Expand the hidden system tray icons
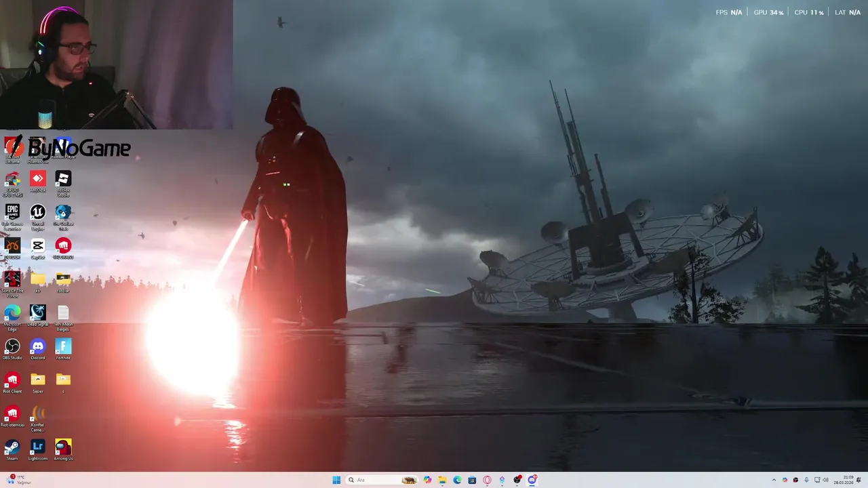The image size is (868, 488). tap(774, 480)
